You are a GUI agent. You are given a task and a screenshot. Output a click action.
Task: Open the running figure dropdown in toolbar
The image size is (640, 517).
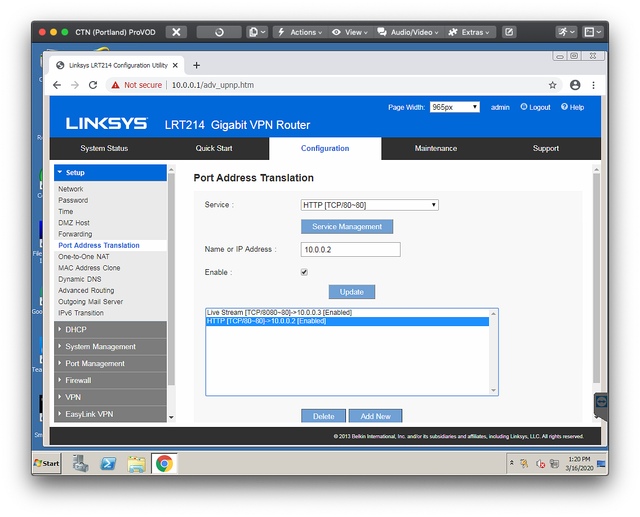pos(566,32)
